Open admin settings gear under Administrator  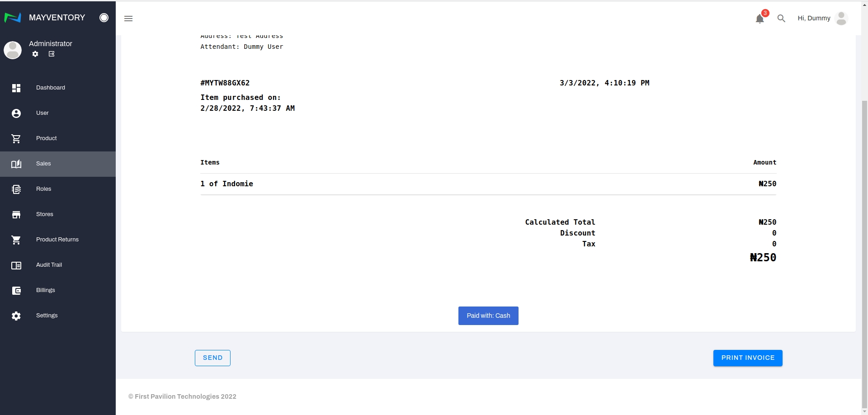[x=35, y=54]
